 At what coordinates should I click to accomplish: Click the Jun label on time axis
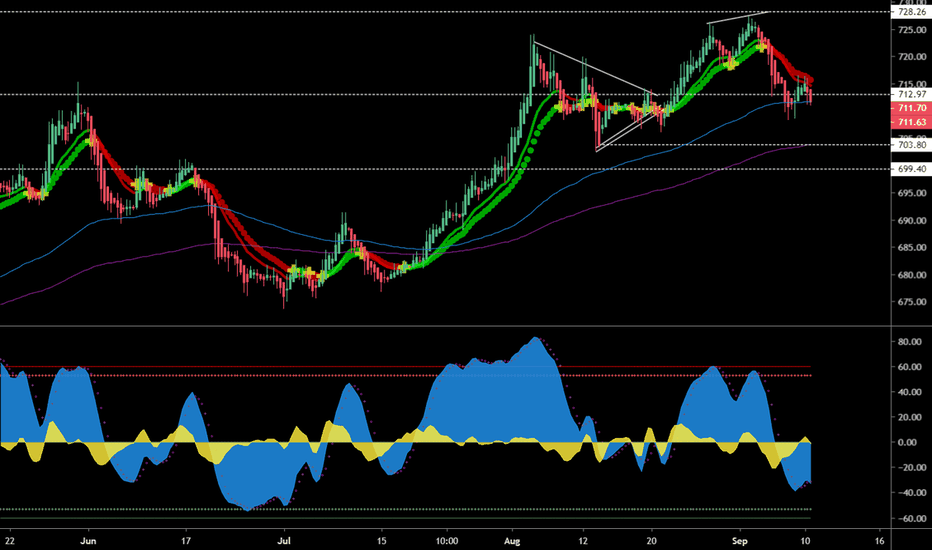pyautogui.click(x=88, y=541)
